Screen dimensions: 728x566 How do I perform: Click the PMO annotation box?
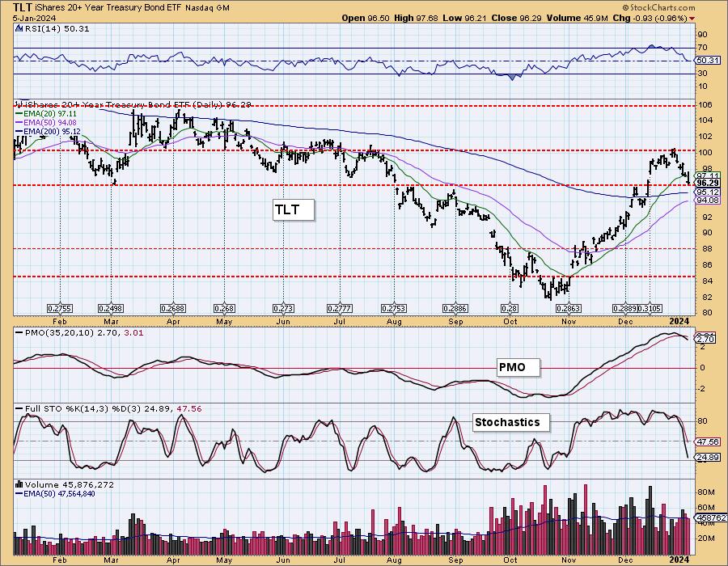pos(518,367)
